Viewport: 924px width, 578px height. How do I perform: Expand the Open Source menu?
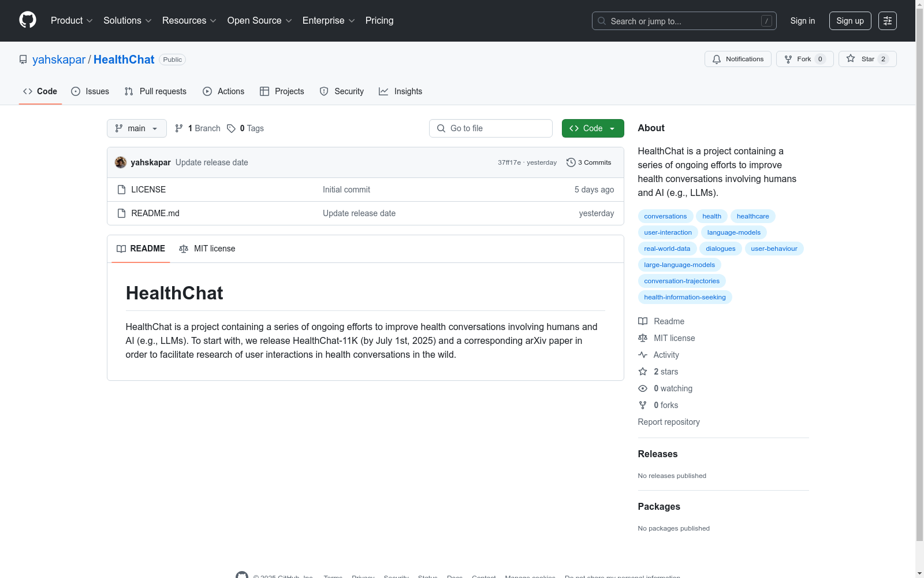coord(260,21)
